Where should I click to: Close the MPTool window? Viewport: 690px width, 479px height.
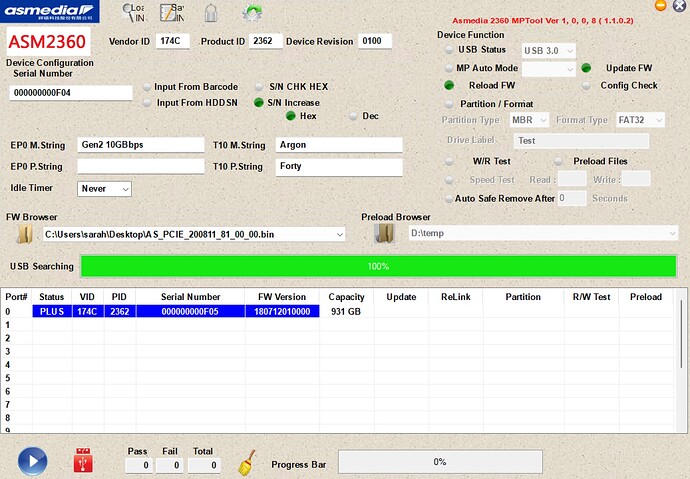coord(679,6)
